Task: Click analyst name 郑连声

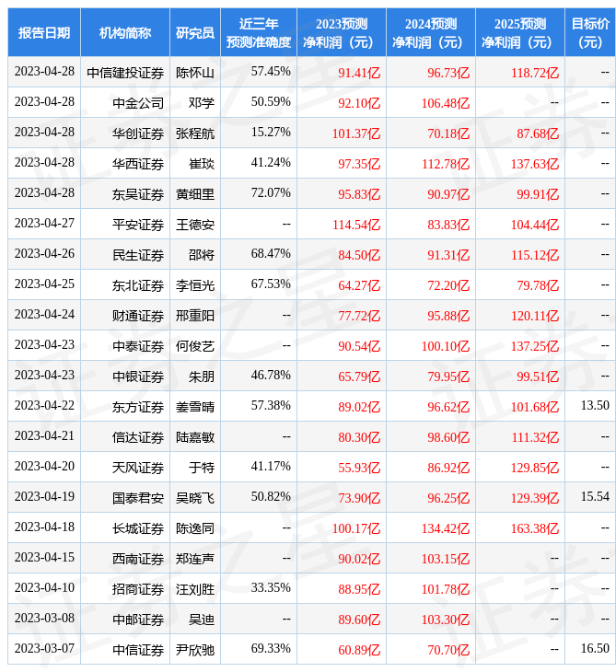Action: coord(195,559)
